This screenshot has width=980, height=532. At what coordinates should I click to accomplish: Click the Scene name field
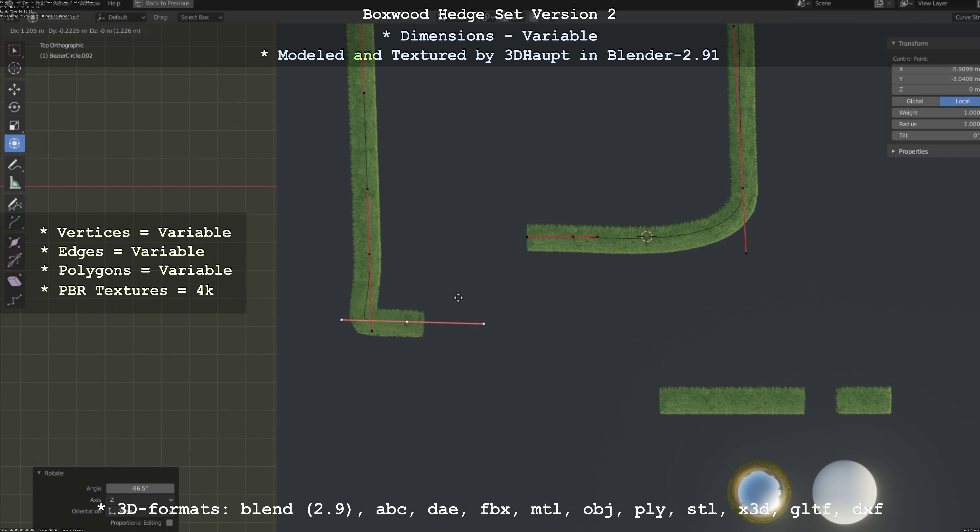coord(843,3)
